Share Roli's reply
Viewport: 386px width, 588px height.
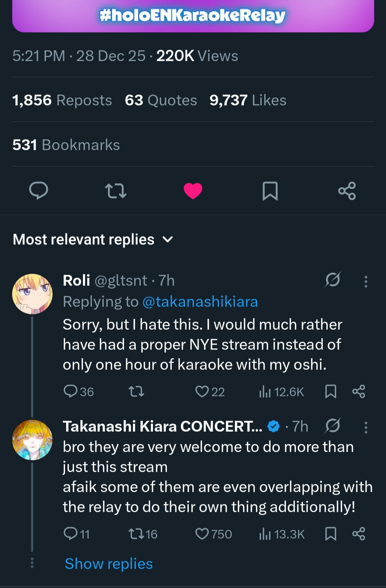click(358, 392)
